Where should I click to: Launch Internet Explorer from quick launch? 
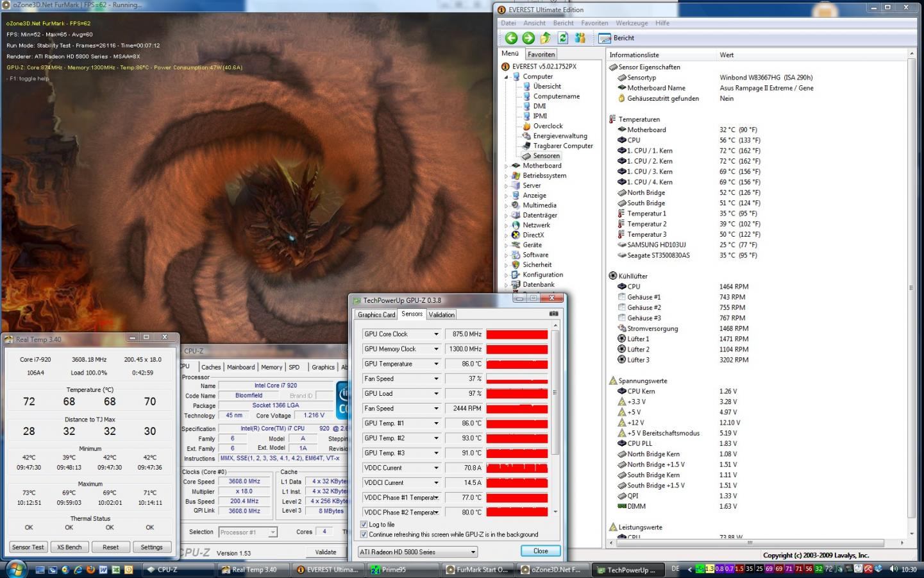[78, 569]
